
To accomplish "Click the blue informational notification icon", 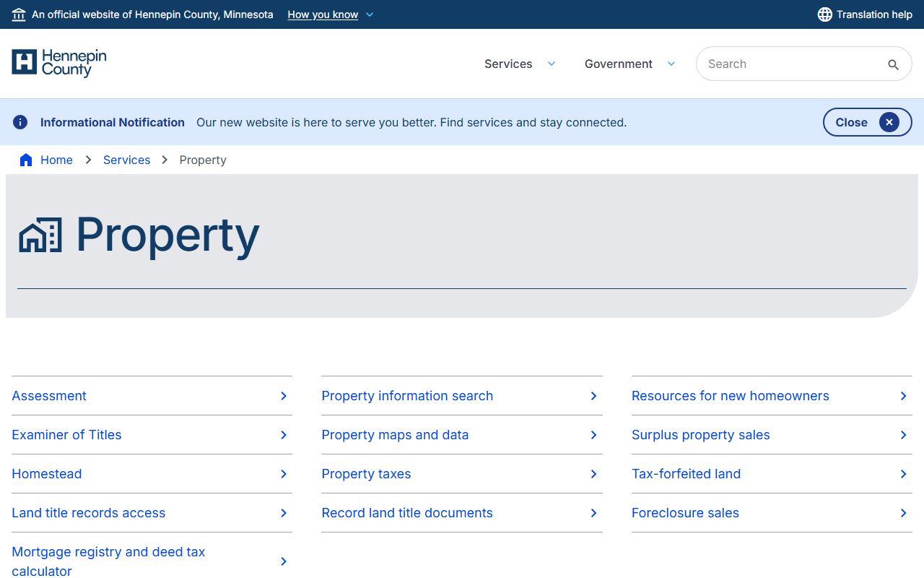I will point(20,122).
